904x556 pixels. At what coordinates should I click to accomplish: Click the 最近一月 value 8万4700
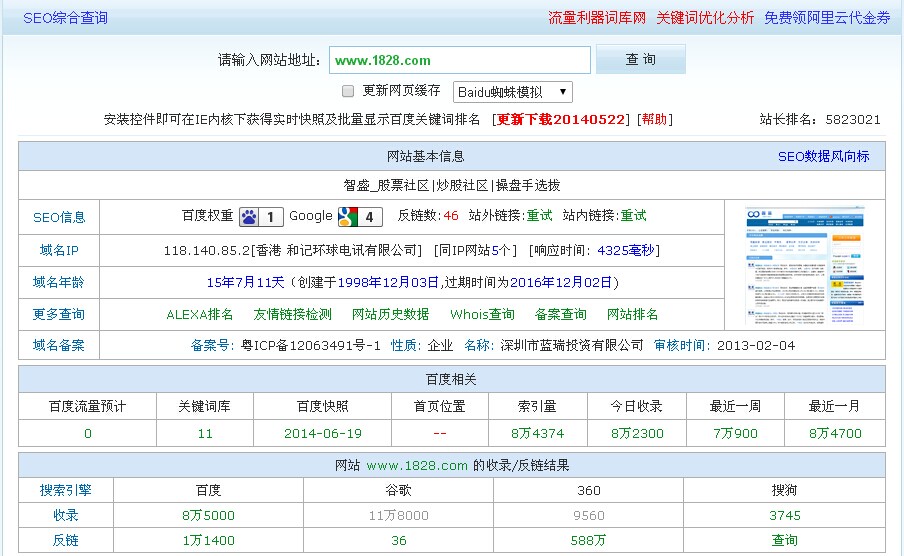click(835, 434)
